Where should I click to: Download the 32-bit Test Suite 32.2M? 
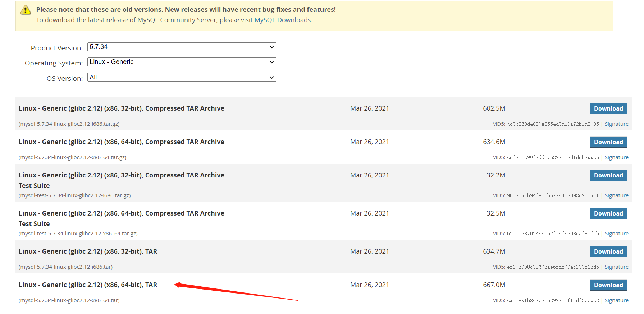609,175
